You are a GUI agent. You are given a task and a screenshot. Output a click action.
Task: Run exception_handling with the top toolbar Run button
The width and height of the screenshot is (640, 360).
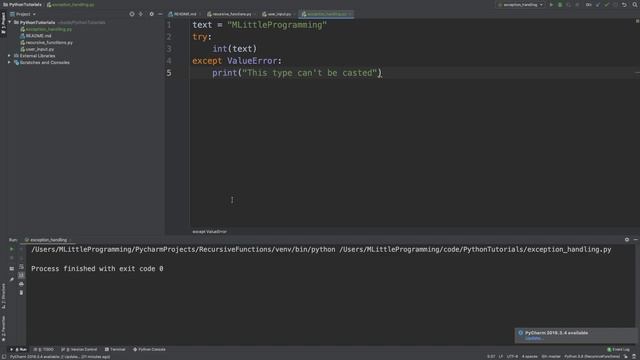[x=551, y=5]
